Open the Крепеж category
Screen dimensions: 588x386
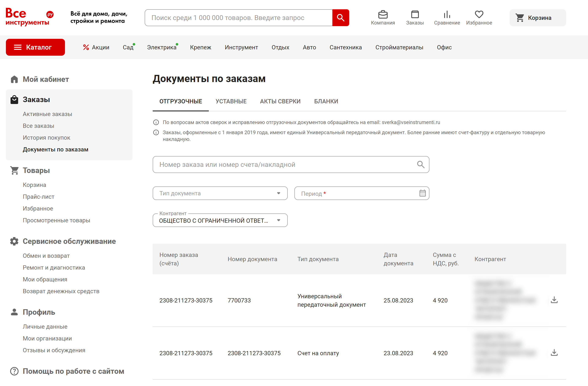coord(200,47)
